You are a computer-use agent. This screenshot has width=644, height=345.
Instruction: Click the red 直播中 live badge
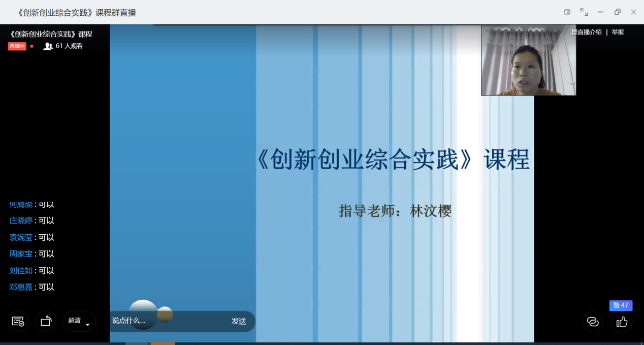tap(17, 46)
